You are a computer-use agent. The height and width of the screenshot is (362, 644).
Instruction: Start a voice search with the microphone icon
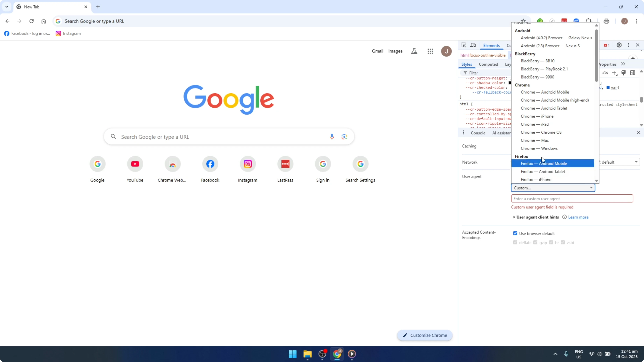pos(332,136)
